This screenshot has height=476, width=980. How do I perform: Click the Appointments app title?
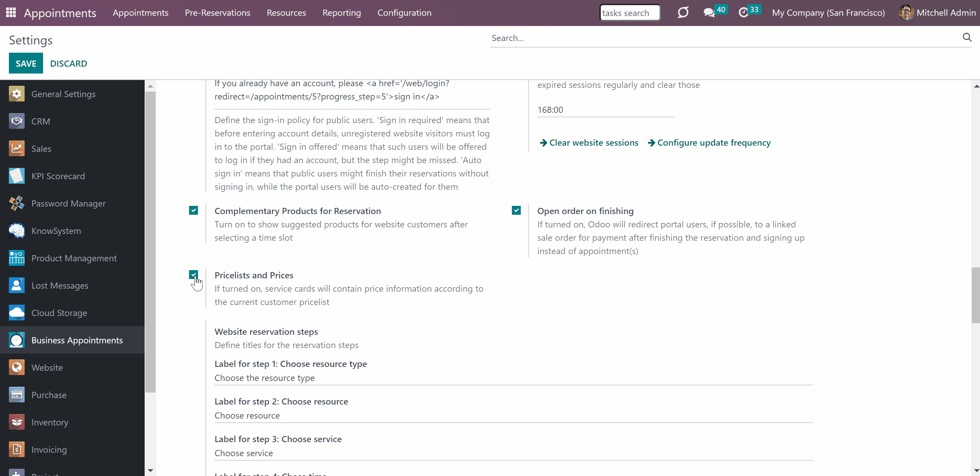[x=60, y=13]
